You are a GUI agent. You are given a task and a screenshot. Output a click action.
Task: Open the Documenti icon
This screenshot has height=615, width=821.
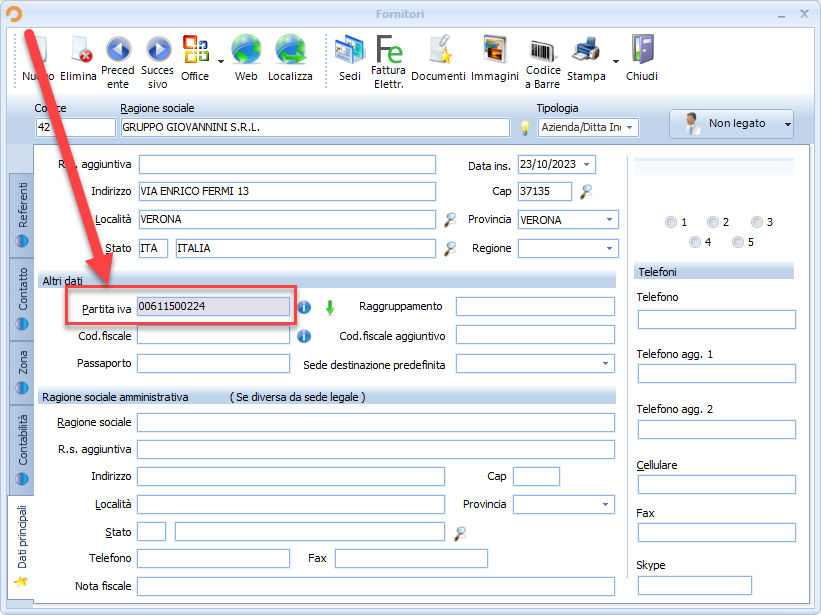tap(439, 50)
